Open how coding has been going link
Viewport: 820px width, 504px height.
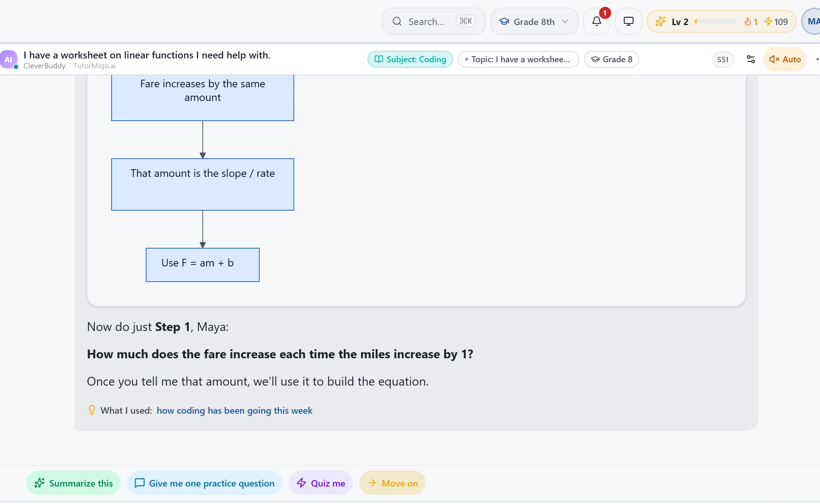coord(235,411)
